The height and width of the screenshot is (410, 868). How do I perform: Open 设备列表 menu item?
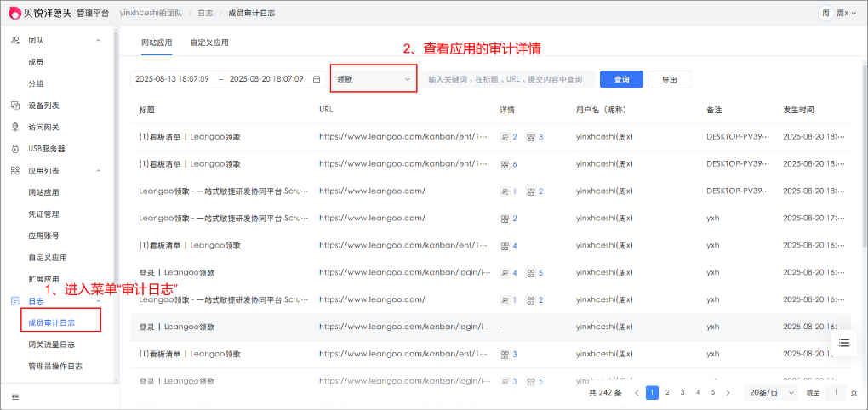coord(43,105)
